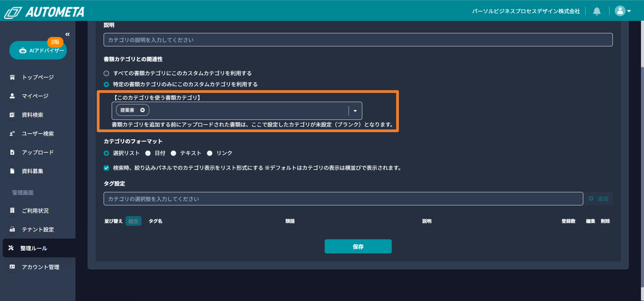Go to トップページ menu item
Viewport: 644px width, 301px height.
(38, 77)
